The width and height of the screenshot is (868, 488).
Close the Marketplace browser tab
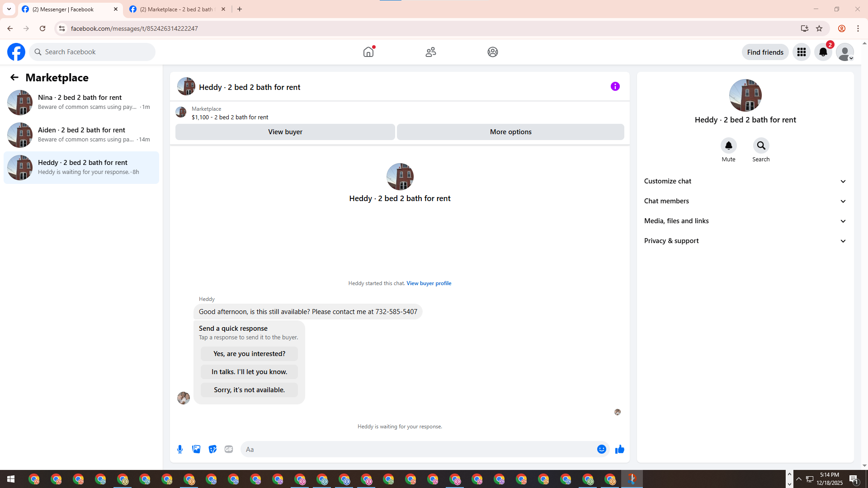[x=223, y=9]
